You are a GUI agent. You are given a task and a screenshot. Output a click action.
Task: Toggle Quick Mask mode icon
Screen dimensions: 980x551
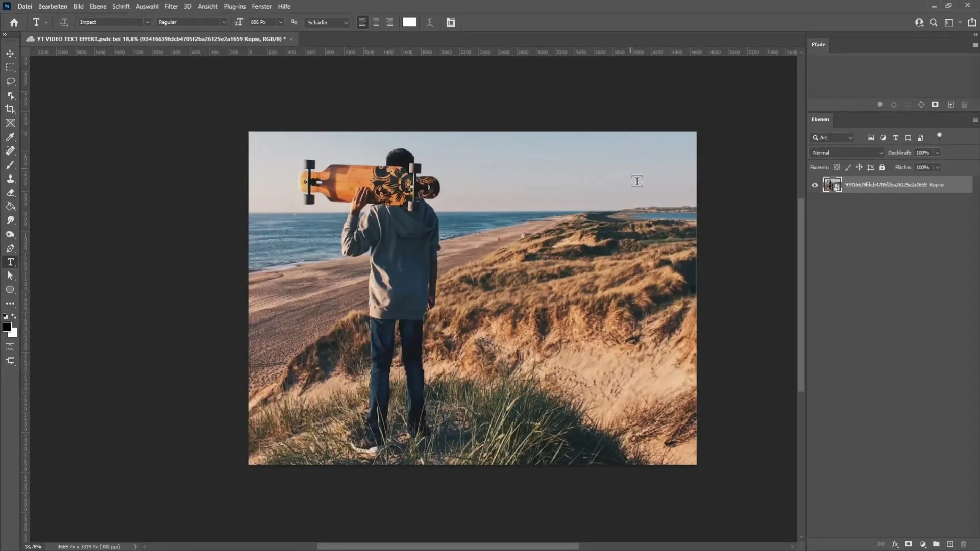coord(10,347)
